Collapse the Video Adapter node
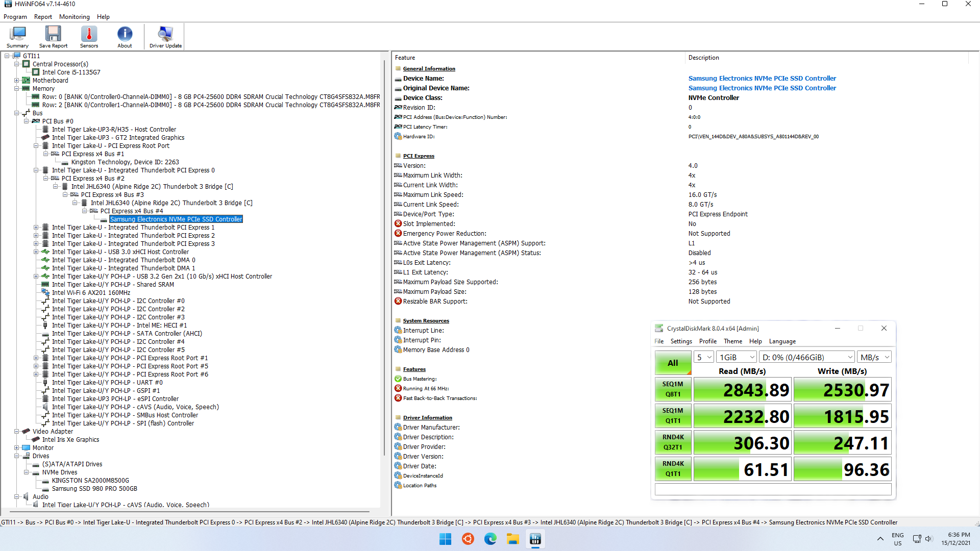980x551 pixels. pos(16,431)
